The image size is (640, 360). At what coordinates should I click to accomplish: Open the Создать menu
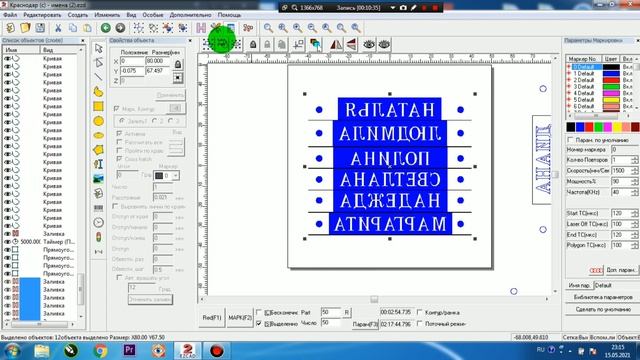78,15
